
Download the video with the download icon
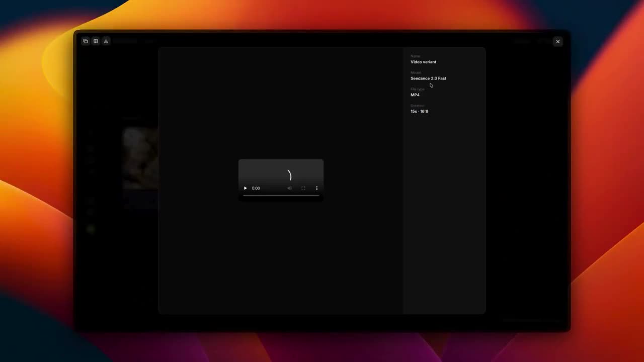tap(106, 41)
